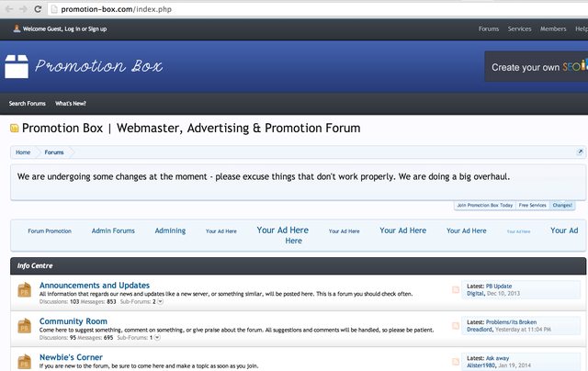Click the Admin Forums ad link
The width and height of the screenshot is (588, 371).
(113, 230)
